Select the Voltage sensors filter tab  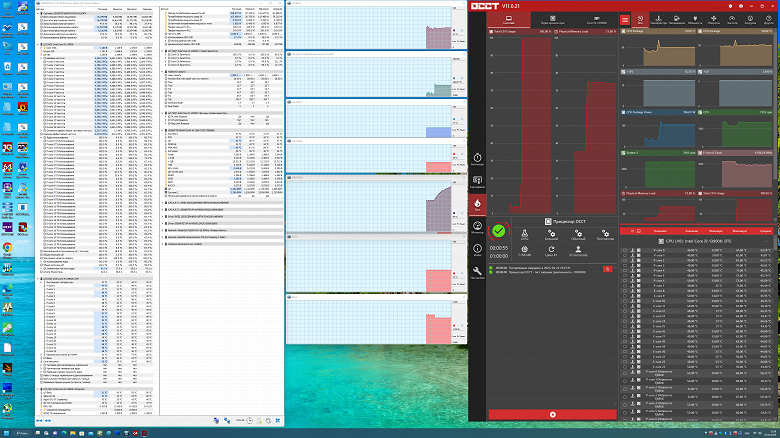677,20
